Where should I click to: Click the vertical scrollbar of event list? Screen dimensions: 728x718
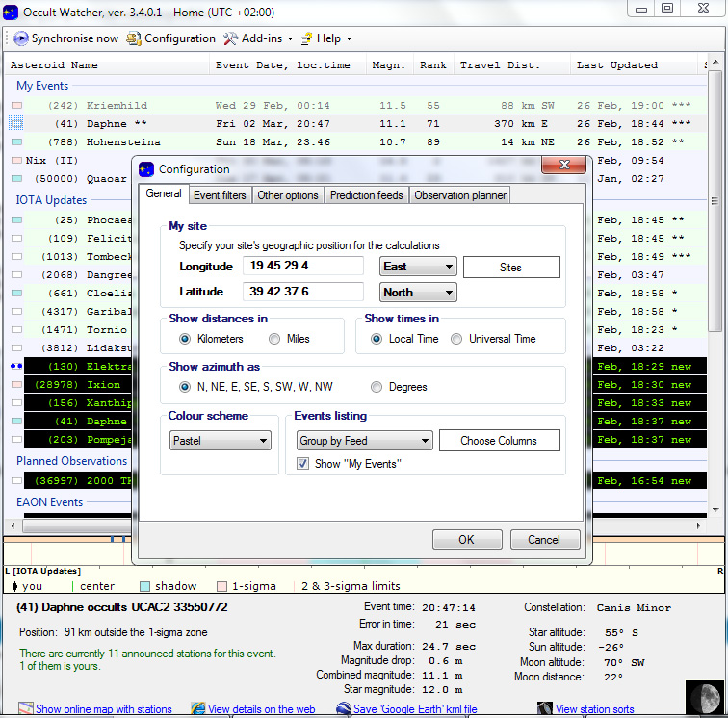click(x=715, y=201)
